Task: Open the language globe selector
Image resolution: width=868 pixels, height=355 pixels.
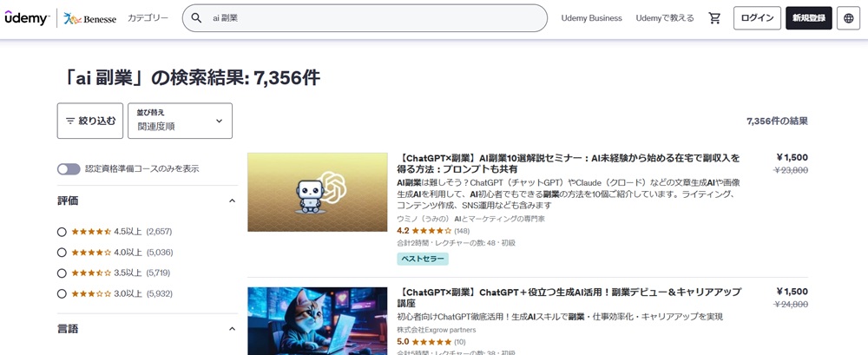Action: [848, 18]
